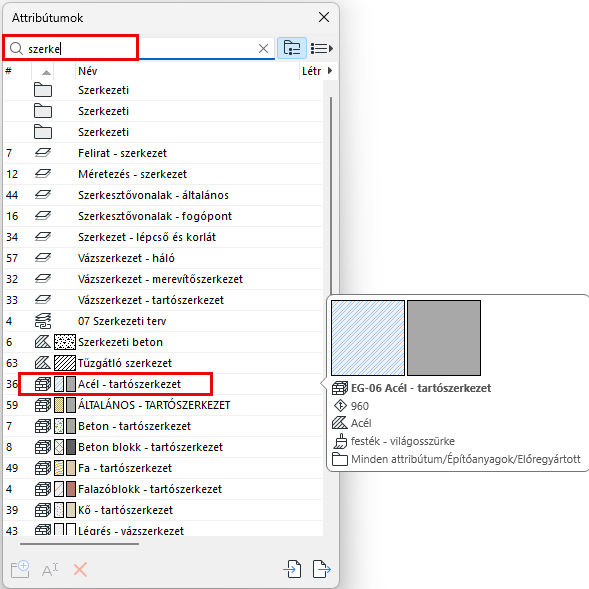Open the list options arrow menu

[x=322, y=48]
